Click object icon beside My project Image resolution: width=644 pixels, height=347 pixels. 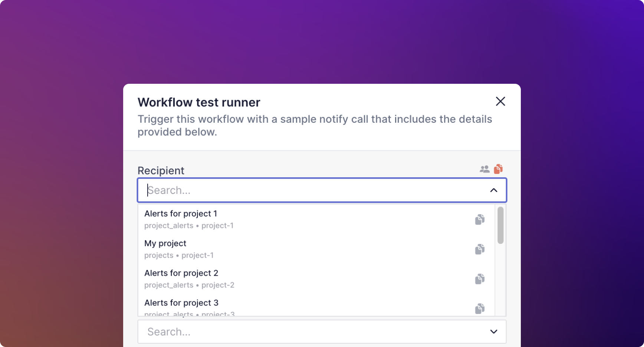(480, 249)
